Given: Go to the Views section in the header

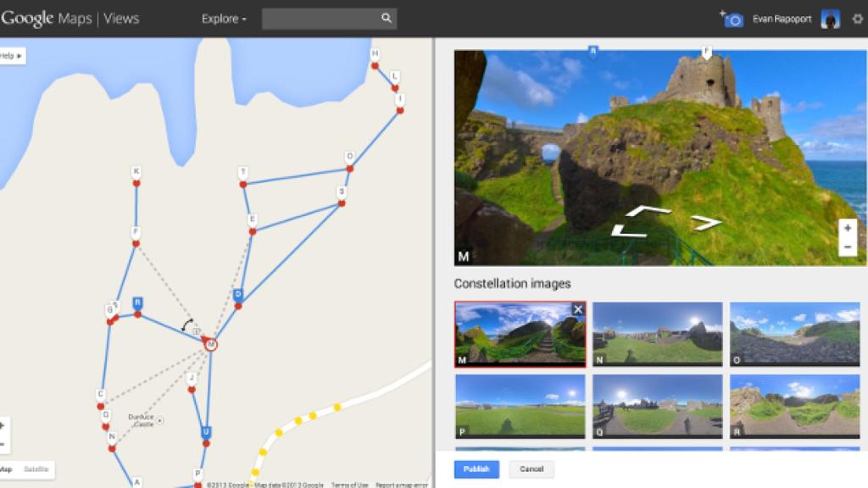Looking at the screenshot, I should (121, 17).
